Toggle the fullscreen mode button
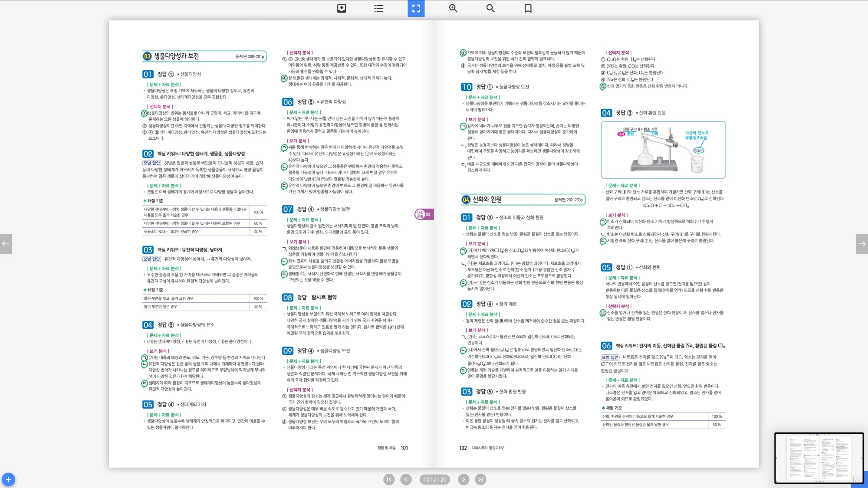The image size is (868, 488). [416, 8]
